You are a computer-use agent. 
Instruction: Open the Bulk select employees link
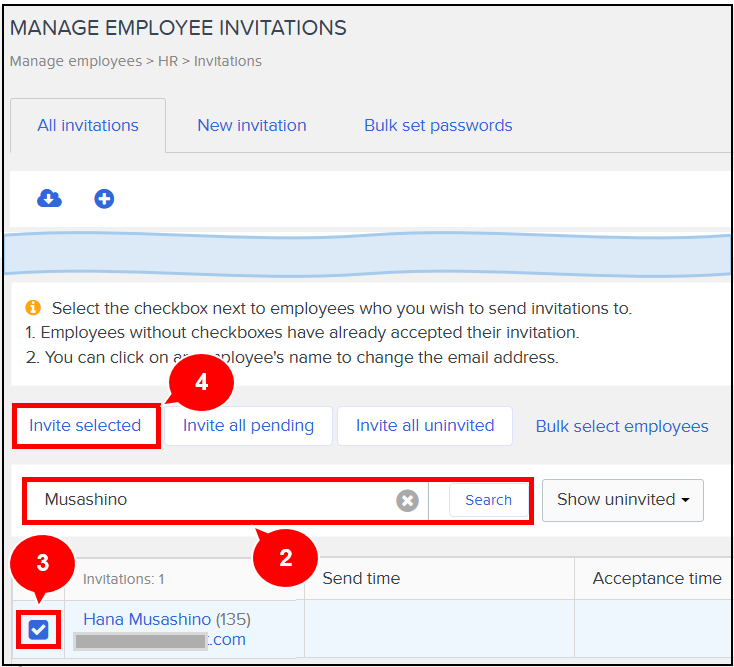(621, 427)
